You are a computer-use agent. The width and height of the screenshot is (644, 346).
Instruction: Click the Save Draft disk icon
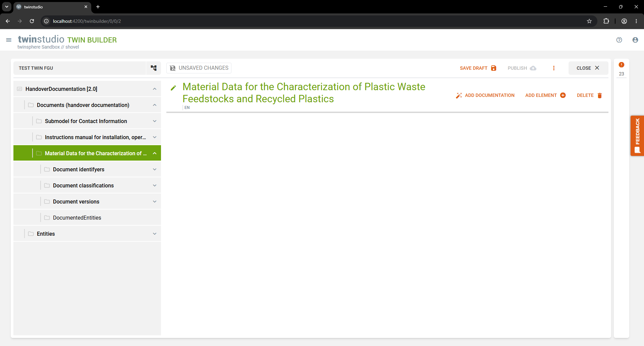coord(494,68)
